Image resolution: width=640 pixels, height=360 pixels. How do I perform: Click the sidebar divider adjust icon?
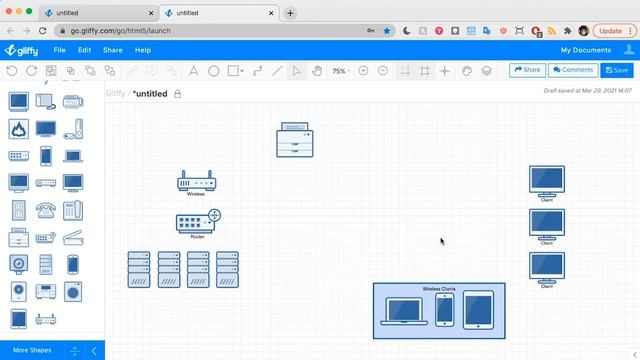point(75,351)
